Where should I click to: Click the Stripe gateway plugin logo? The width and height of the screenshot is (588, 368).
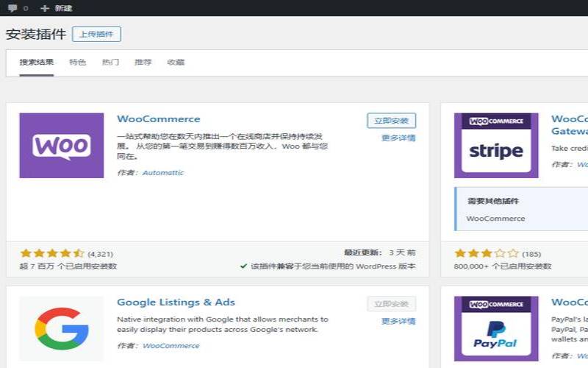tap(496, 145)
